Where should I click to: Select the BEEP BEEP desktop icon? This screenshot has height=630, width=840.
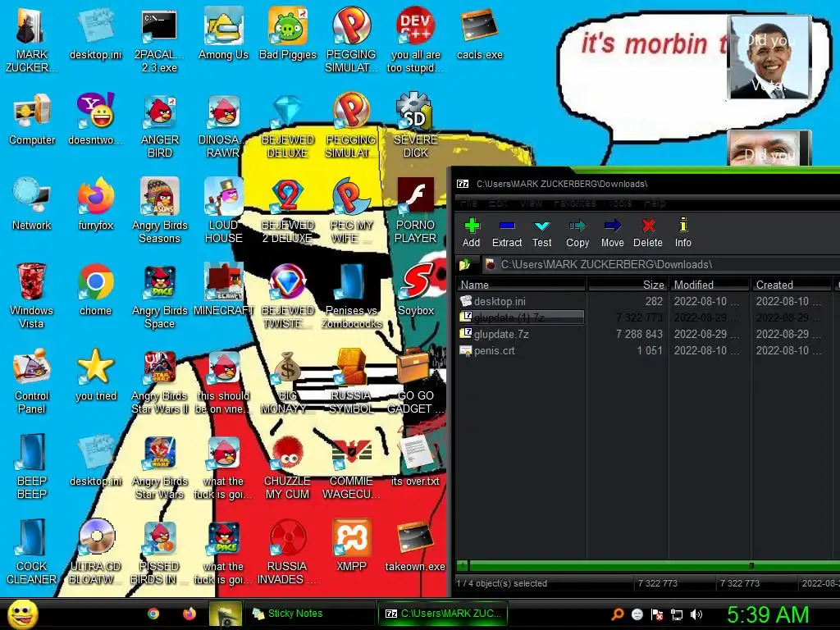click(32, 467)
